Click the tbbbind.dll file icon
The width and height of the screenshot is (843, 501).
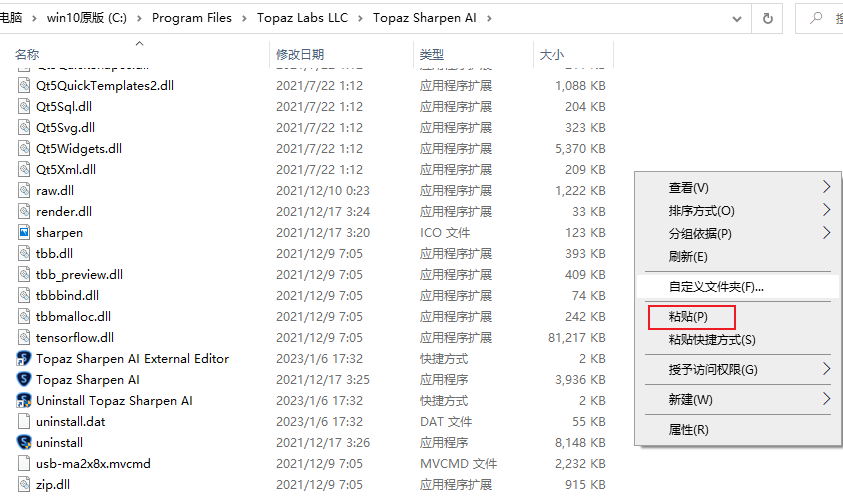coord(24,295)
